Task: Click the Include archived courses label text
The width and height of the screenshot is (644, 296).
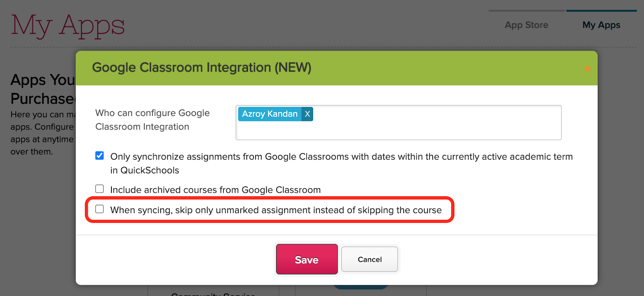Action: click(x=215, y=190)
